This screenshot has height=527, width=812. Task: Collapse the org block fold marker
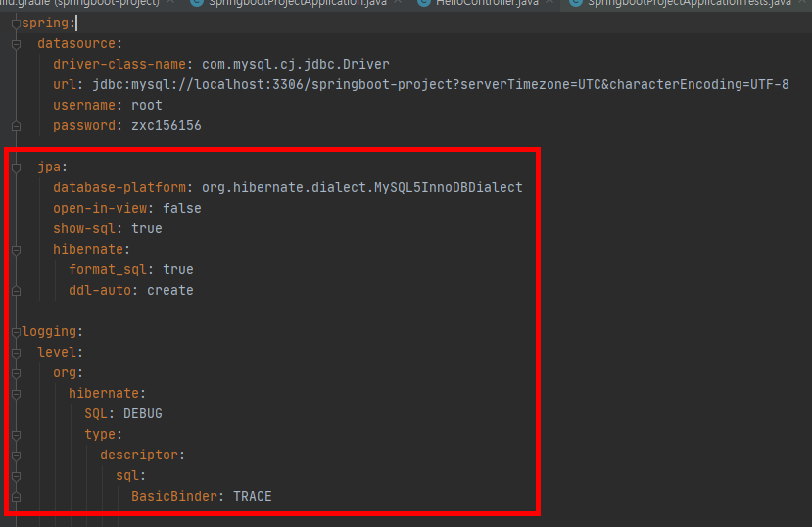click(16, 373)
